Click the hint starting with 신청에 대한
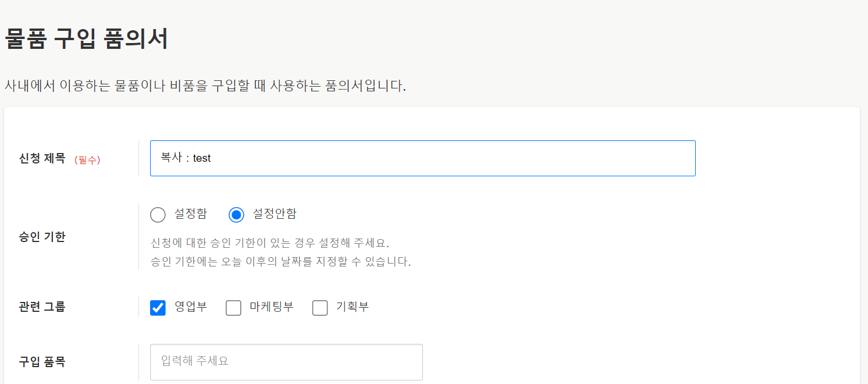This screenshot has width=868, height=384. coord(269,243)
